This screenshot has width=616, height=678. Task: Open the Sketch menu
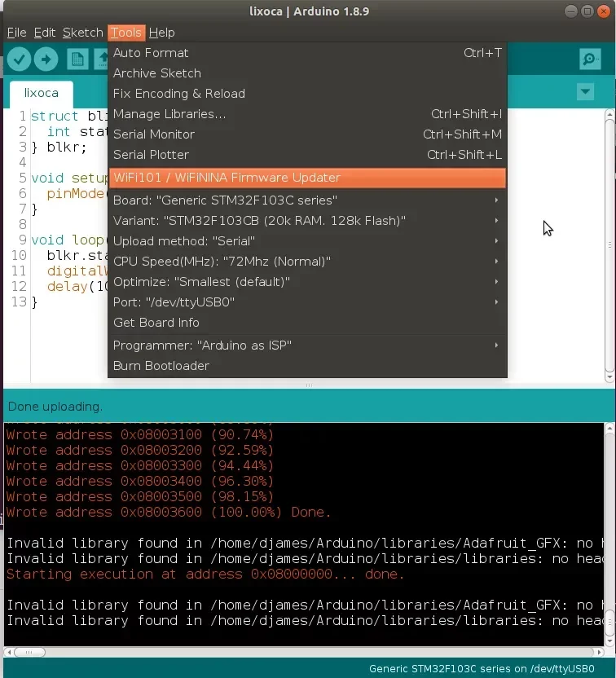click(82, 33)
